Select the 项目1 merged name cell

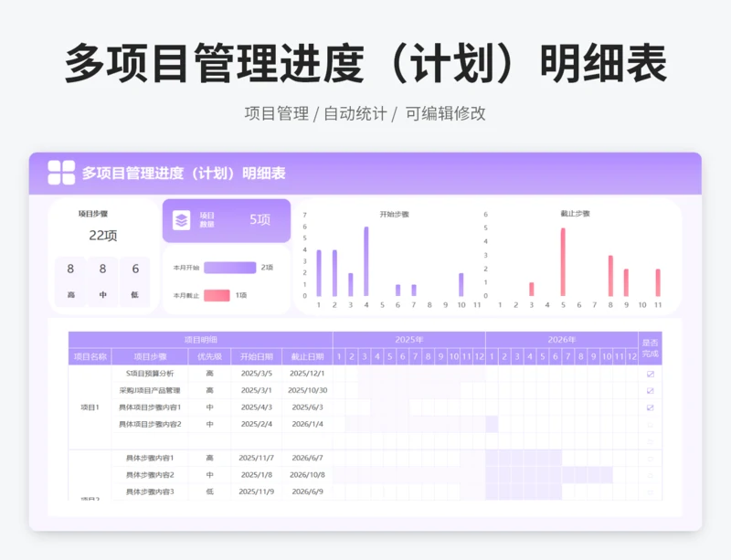tap(90, 407)
